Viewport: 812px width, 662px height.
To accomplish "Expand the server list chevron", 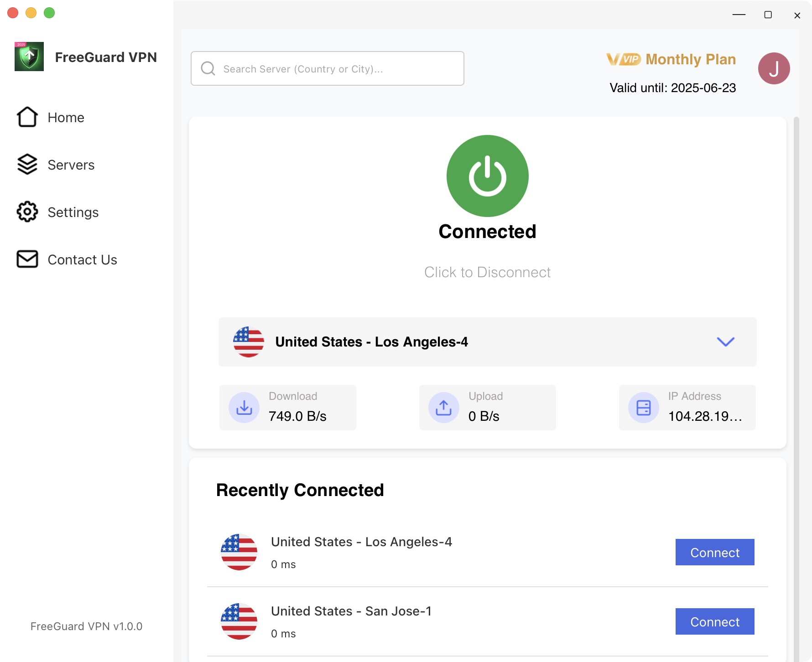I will click(726, 342).
